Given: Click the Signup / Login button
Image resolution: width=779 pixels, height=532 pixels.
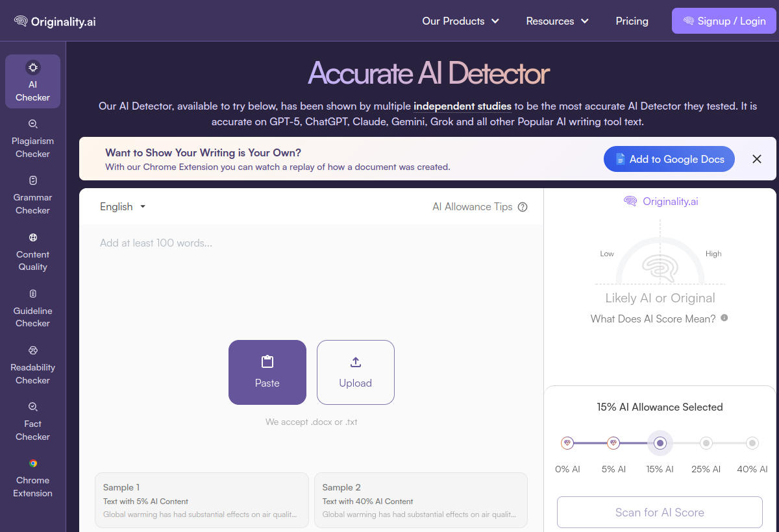Looking at the screenshot, I should click(724, 21).
